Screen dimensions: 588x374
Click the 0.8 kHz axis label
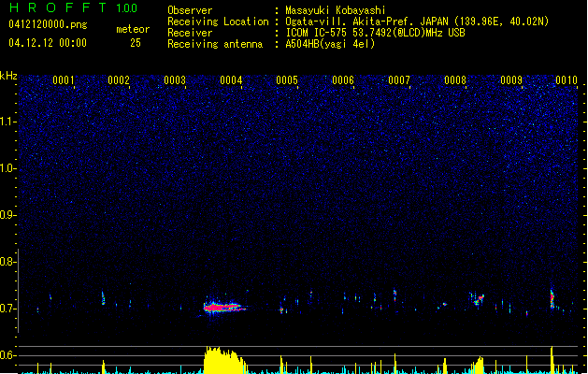click(x=7, y=262)
